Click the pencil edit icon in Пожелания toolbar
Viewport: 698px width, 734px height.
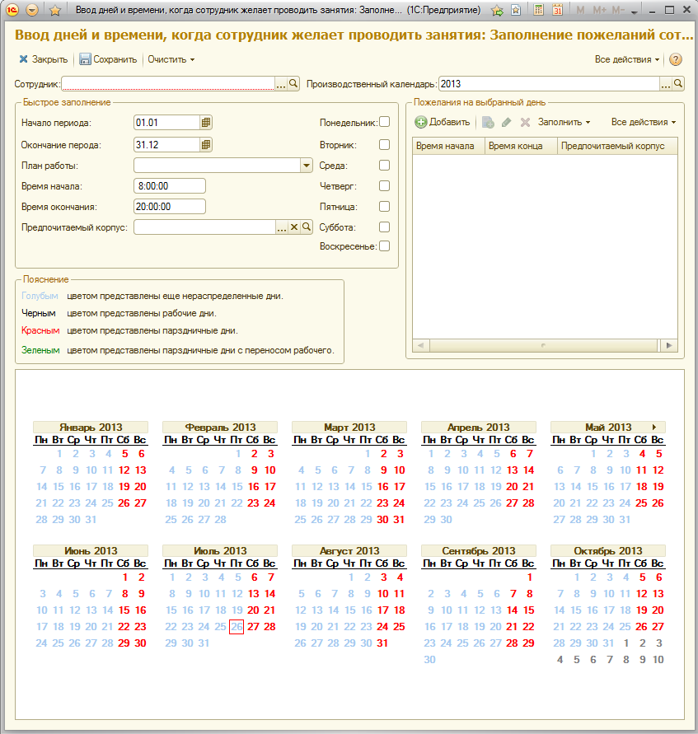[507, 123]
